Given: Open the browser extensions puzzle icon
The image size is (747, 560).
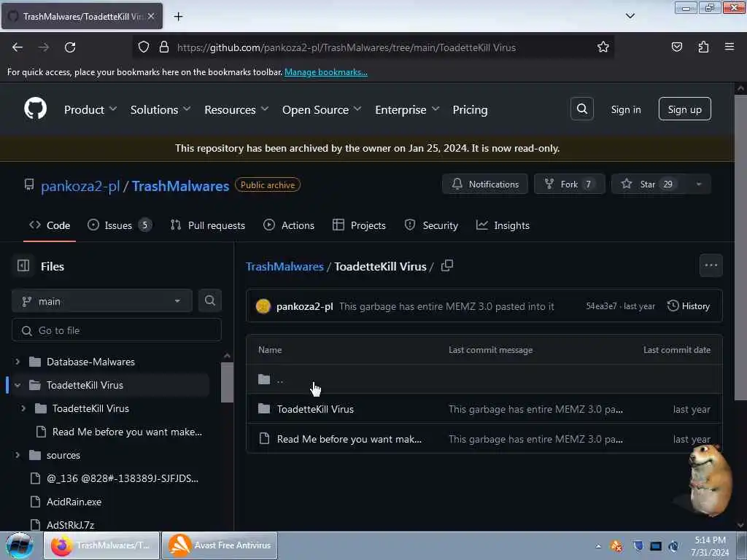Looking at the screenshot, I should [x=703, y=47].
